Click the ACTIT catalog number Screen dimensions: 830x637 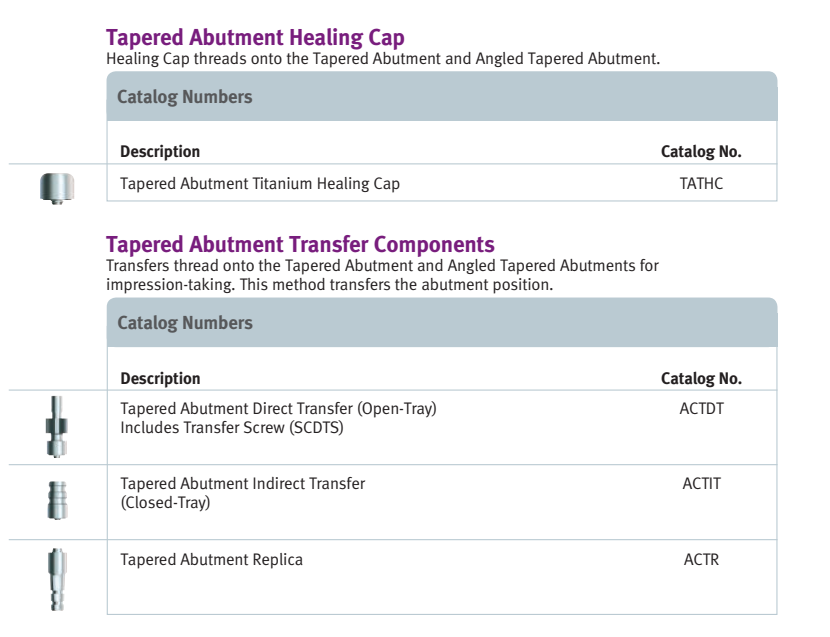[701, 483]
